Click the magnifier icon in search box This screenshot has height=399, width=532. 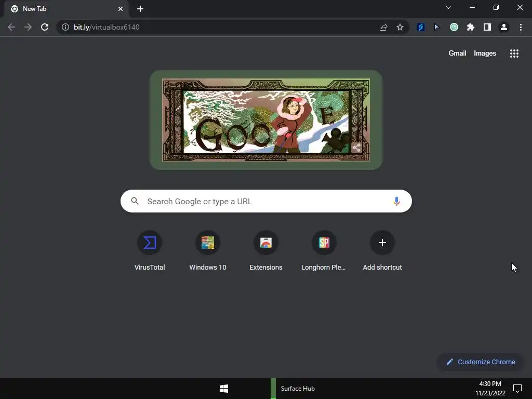[135, 201]
